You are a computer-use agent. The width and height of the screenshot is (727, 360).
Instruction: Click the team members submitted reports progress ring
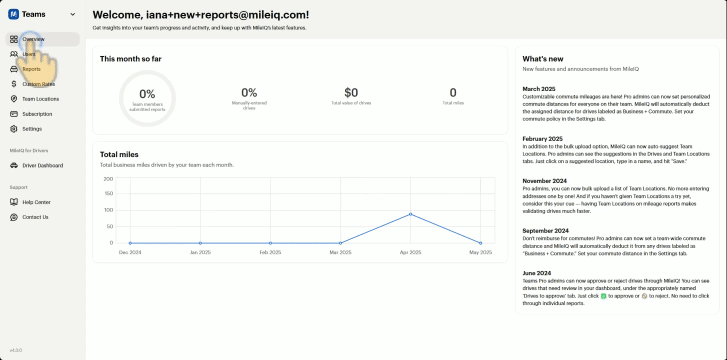click(147, 98)
